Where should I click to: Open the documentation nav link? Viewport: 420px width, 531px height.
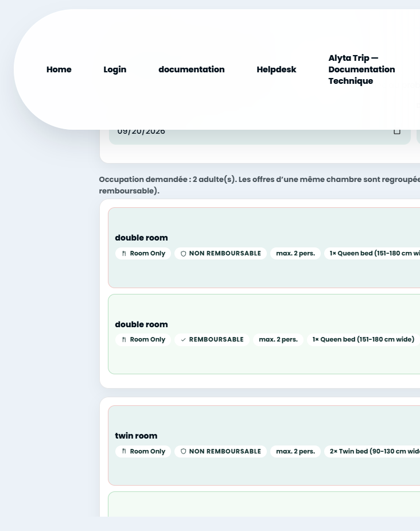tap(192, 69)
